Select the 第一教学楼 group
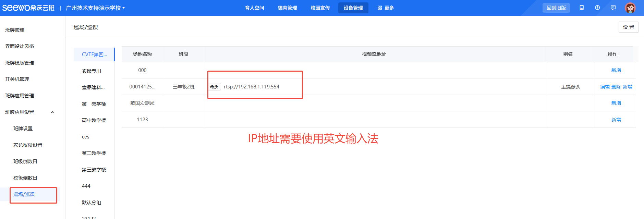The width and height of the screenshot is (644, 219). (x=94, y=104)
